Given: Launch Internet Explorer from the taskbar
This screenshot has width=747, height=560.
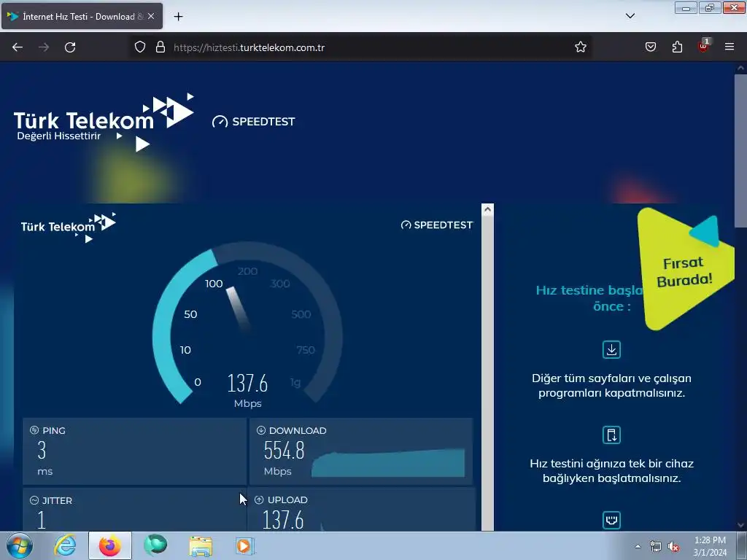Looking at the screenshot, I should (x=65, y=545).
